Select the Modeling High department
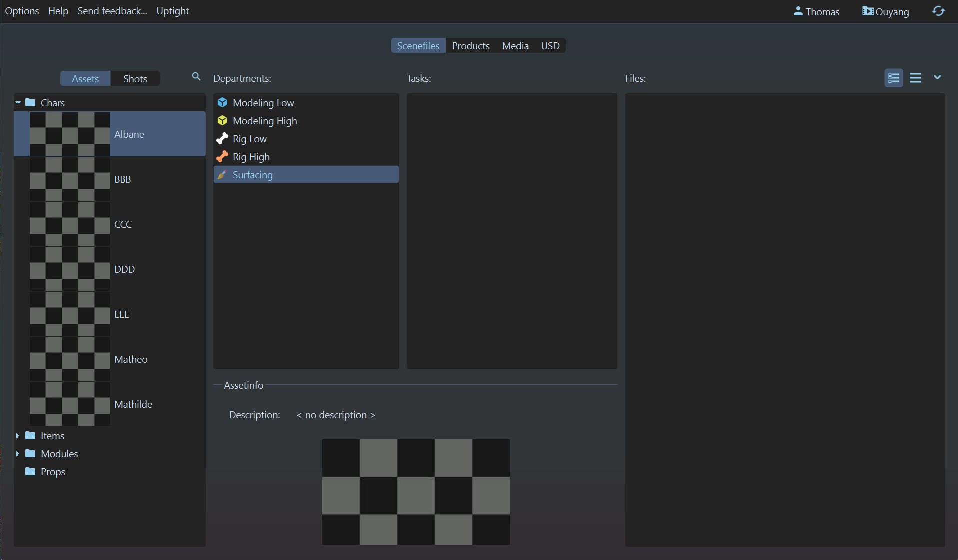This screenshot has width=958, height=560. tap(265, 121)
